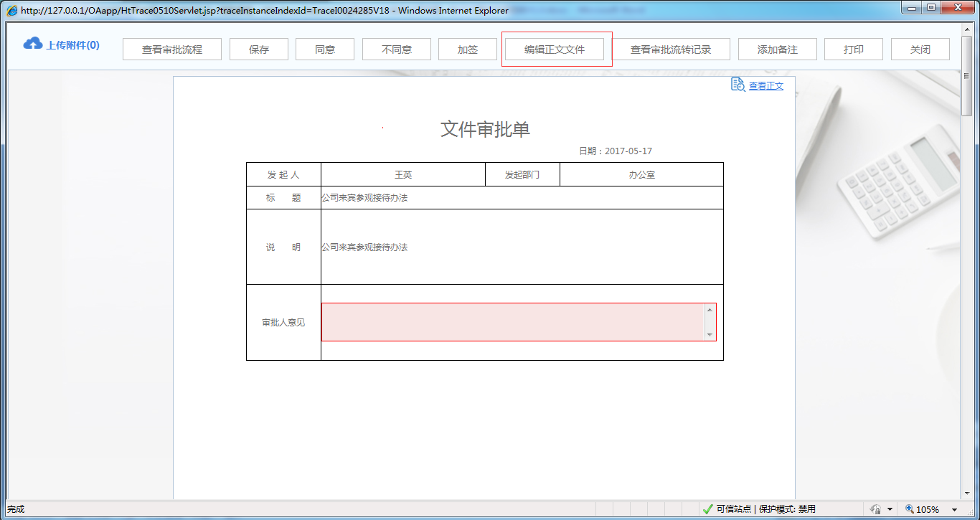This screenshot has width=980, height=520.
Task: Click the 加签 button
Action: click(467, 49)
